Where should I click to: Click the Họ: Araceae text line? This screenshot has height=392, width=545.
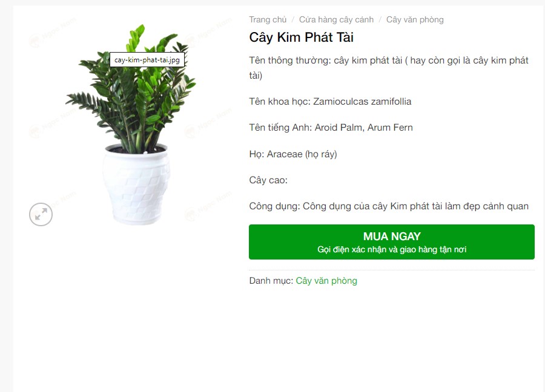tap(293, 154)
